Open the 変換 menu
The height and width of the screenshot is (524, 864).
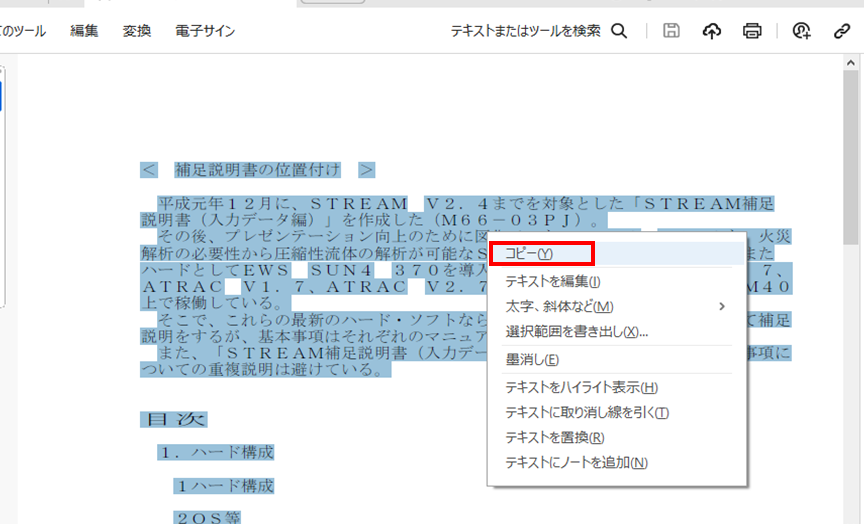coord(137,31)
